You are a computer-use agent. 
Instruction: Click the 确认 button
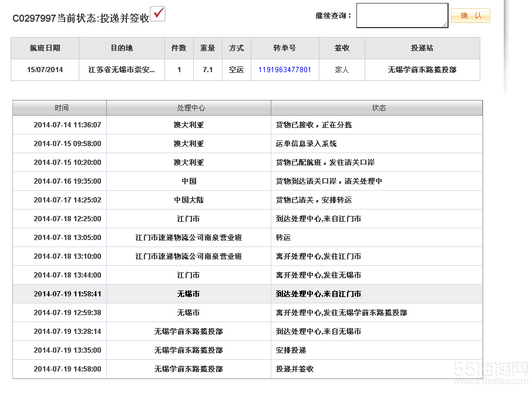(x=470, y=16)
